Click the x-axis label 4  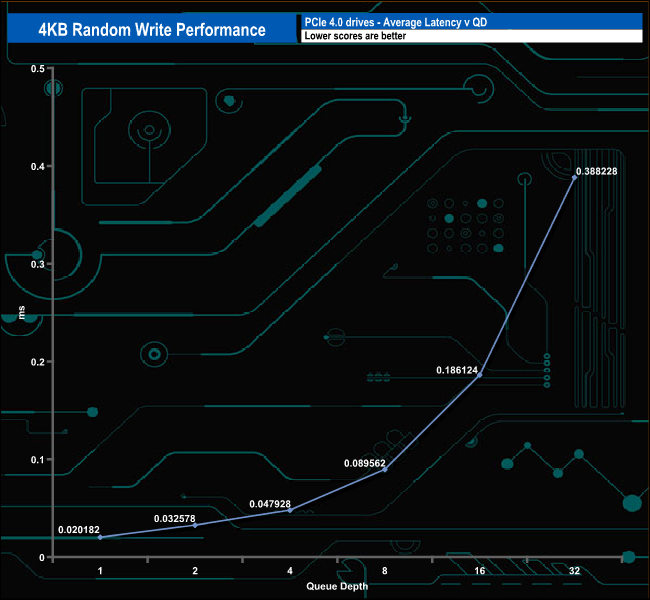[290, 571]
